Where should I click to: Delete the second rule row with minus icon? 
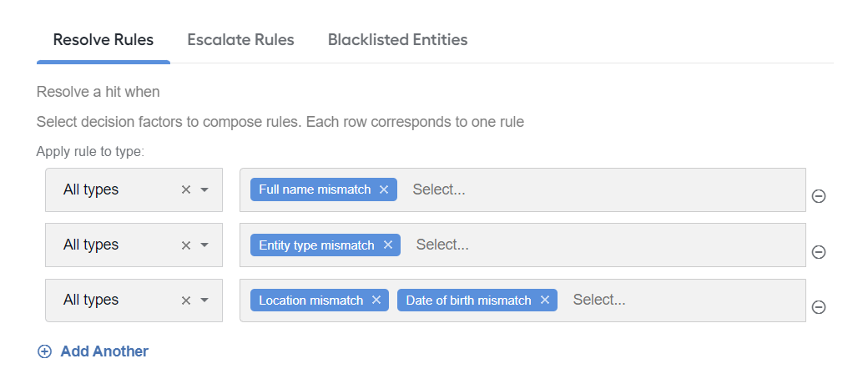819,252
